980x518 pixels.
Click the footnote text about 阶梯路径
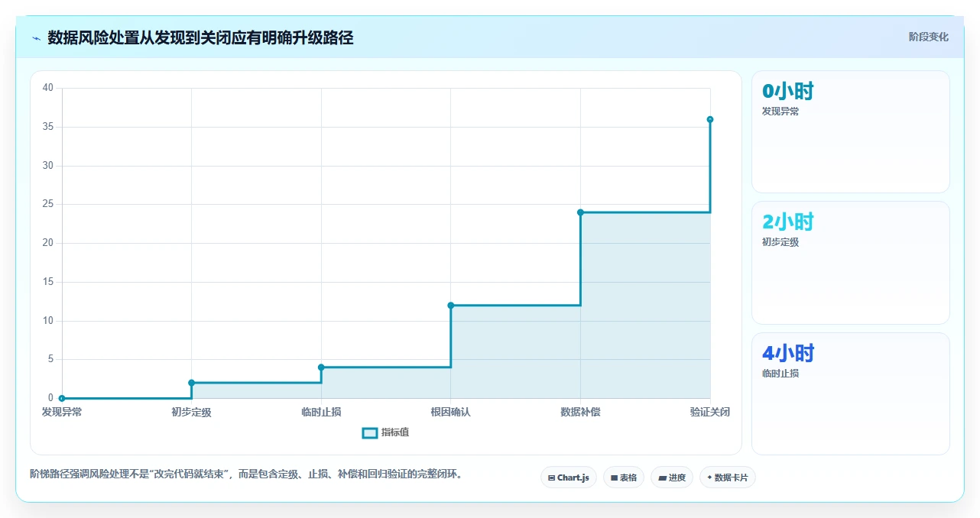[246, 474]
